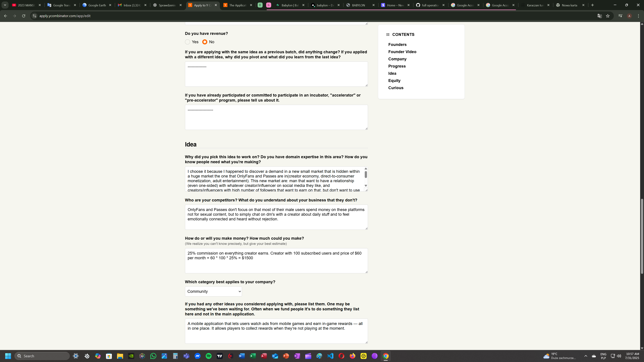
Task: Open Chrome three-dot menu
Action: [638, 16]
